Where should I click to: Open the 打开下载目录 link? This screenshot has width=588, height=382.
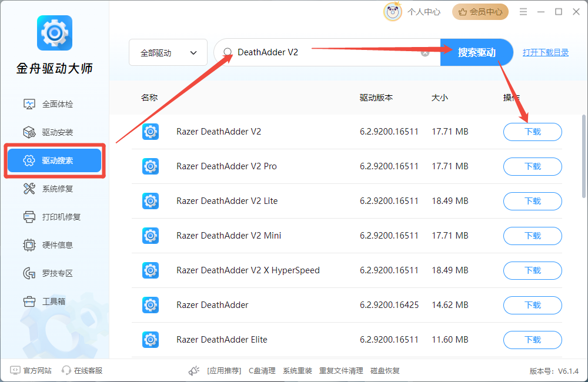coord(546,52)
